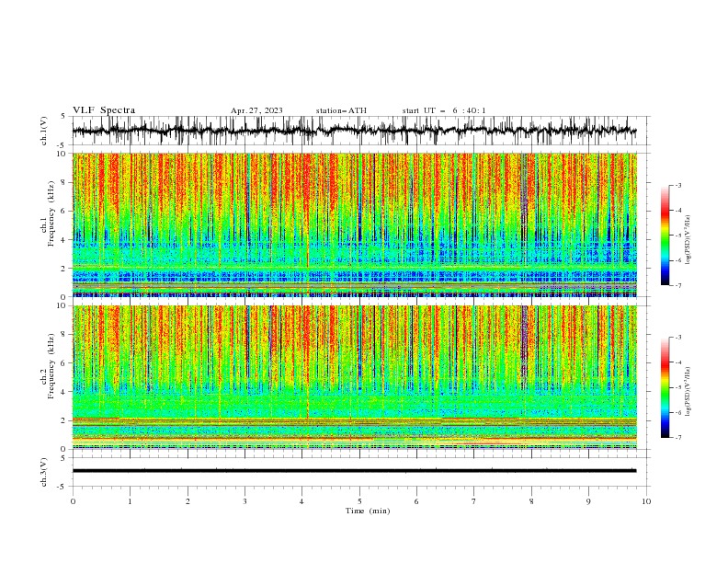The height and width of the screenshot is (563, 728).
Task: Click the time axis tick label '0'
Action: [73, 501]
